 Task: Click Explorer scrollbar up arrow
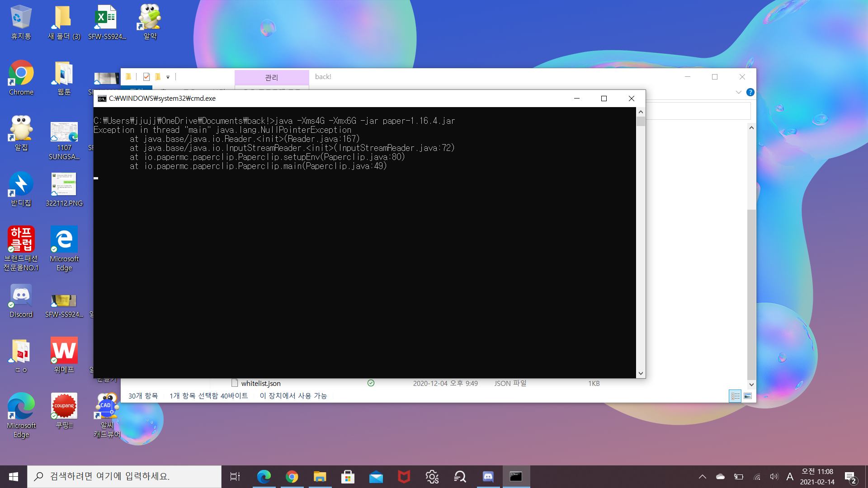point(751,128)
